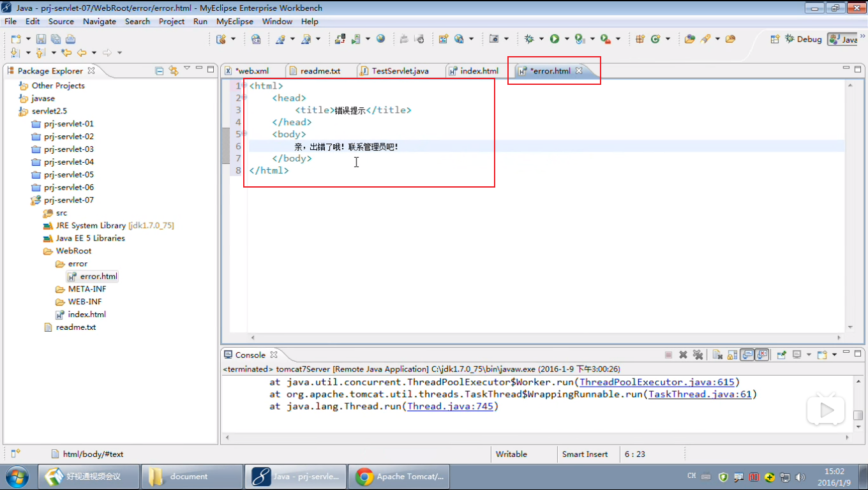Select prj-servlet-03 in Package Explorer

[63, 149]
